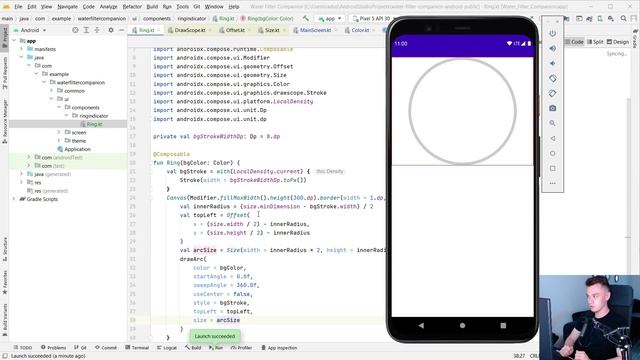The width and height of the screenshot is (640, 360).
Task: Open the Refactor menu
Action: (x=132, y=7)
